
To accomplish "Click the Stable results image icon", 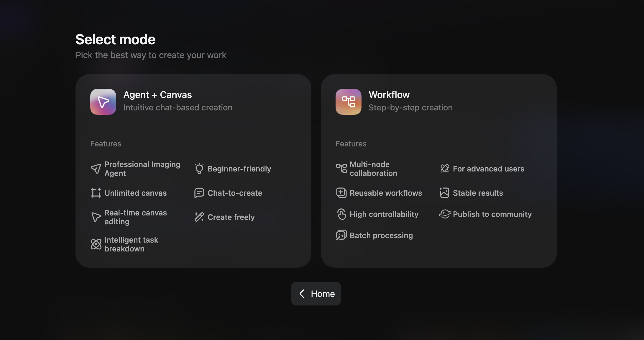I will point(444,193).
